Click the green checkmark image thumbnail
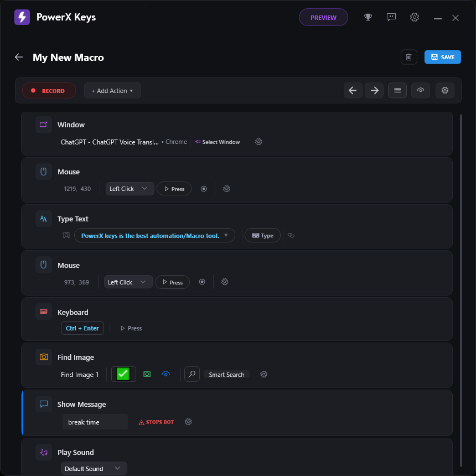 123,374
